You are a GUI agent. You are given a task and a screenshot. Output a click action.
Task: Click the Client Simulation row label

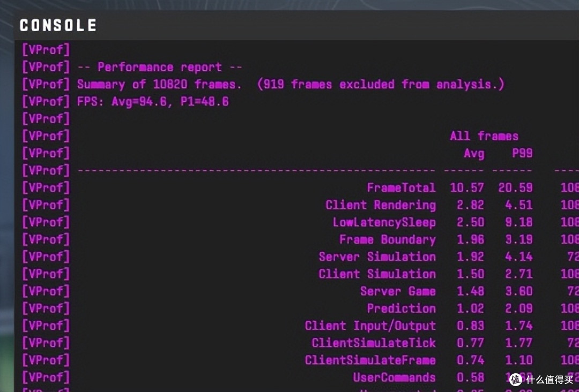point(377,274)
